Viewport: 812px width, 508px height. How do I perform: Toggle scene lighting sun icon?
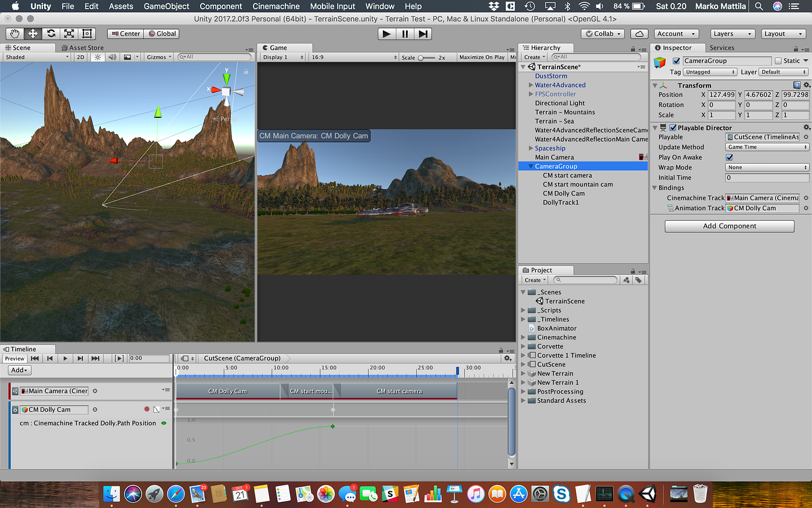coord(98,57)
